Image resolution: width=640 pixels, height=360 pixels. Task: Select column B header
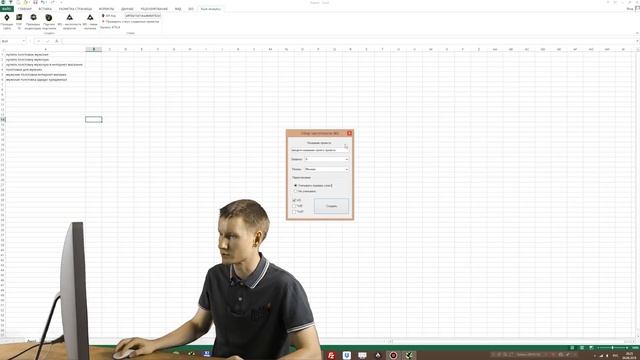tap(93, 49)
